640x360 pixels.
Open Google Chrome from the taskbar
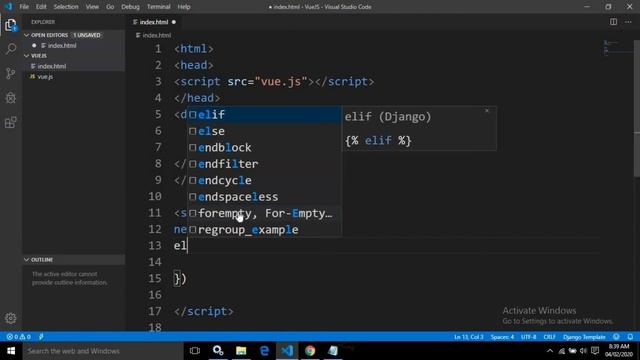pos(310,351)
